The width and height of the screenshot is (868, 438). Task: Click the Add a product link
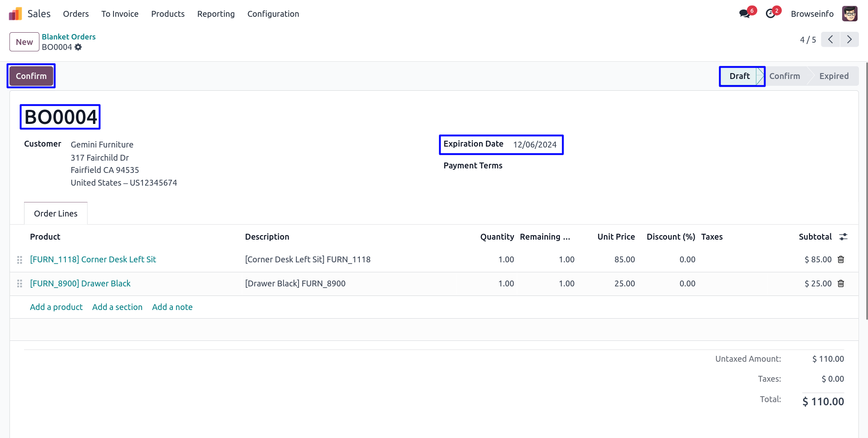pyautogui.click(x=56, y=307)
